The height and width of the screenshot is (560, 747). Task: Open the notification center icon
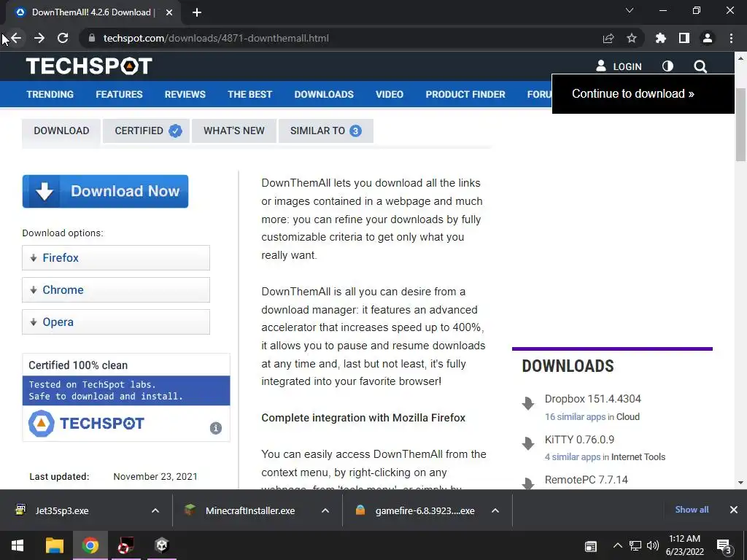(724, 545)
